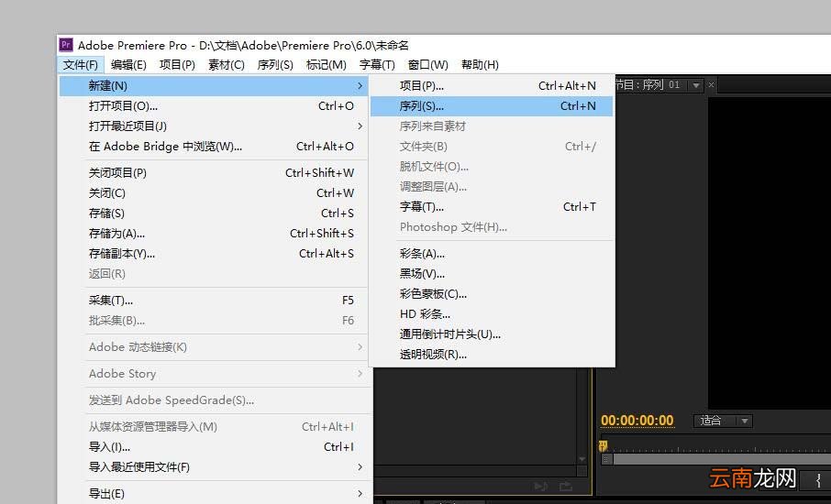Expand the 导出(E) submenu
The width and height of the screenshot is (831, 504).
(212, 493)
